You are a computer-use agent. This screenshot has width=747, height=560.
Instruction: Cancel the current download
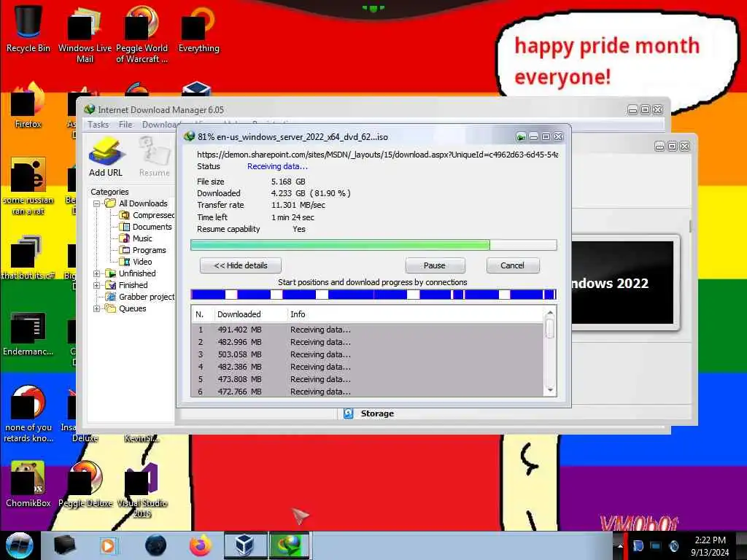(x=513, y=265)
